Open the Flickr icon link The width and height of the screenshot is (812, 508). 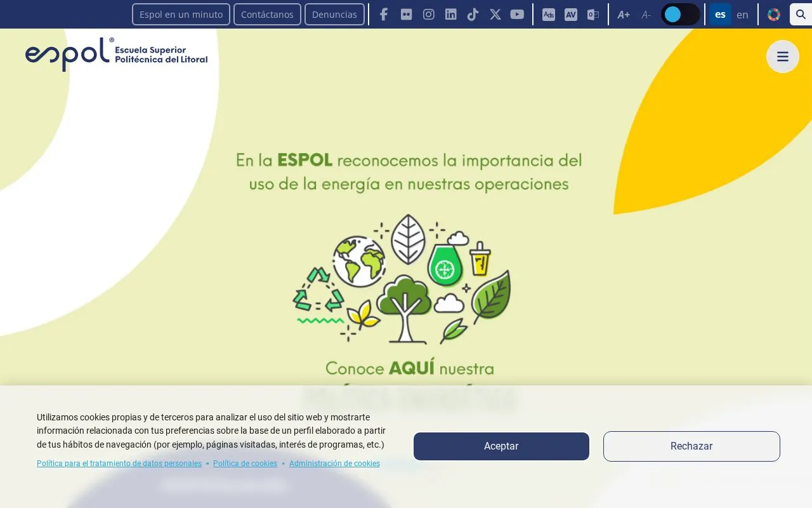tap(406, 14)
